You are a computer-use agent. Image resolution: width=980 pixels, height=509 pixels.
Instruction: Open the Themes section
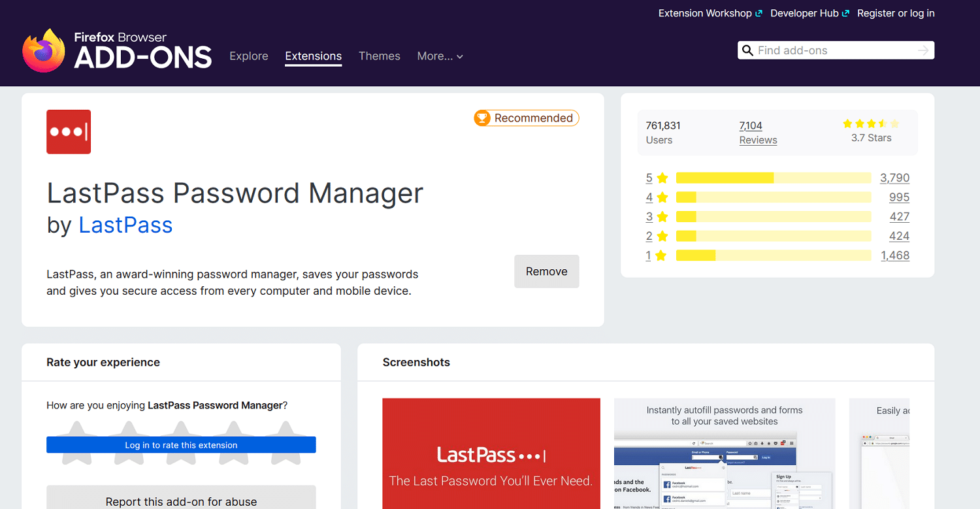coord(379,56)
